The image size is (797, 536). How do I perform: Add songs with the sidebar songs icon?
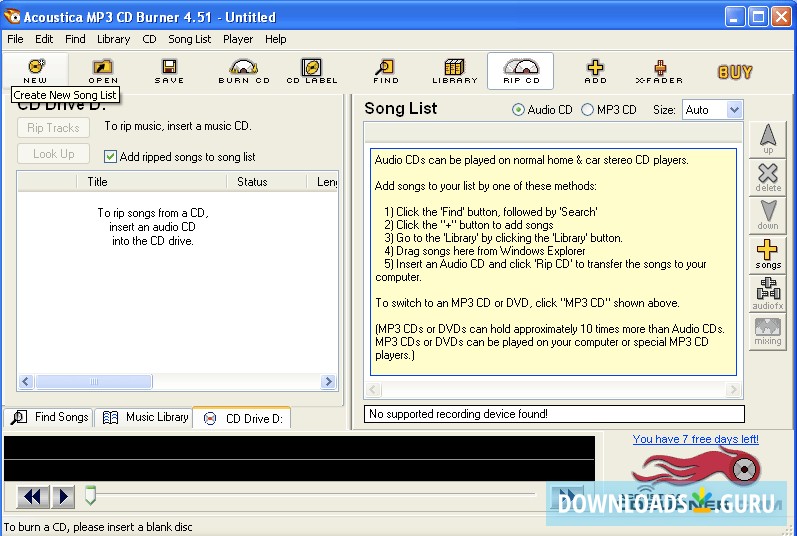768,254
